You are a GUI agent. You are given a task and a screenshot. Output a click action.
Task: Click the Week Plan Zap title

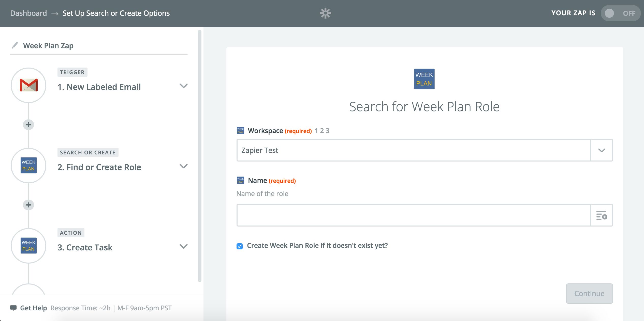tap(48, 46)
